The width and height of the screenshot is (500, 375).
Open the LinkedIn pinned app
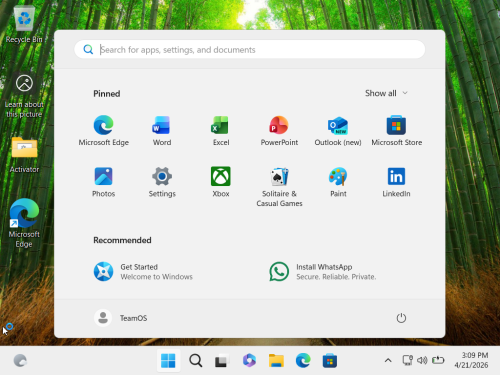click(396, 182)
